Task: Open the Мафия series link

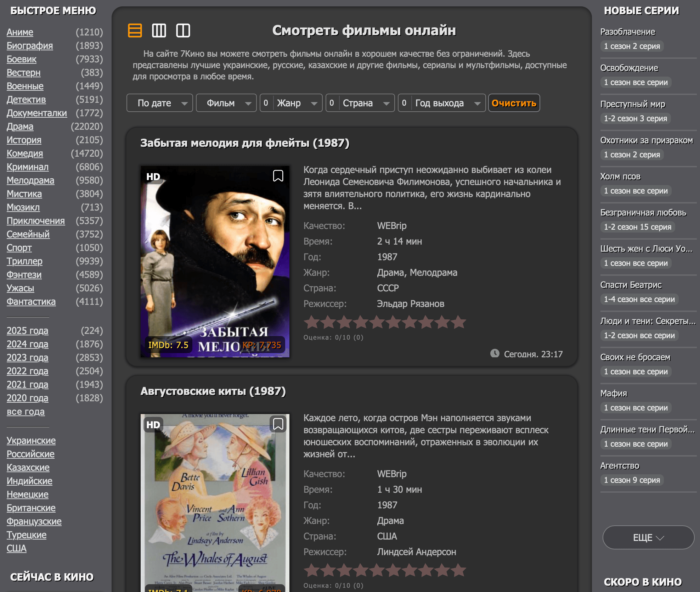Action: pyautogui.click(x=614, y=393)
